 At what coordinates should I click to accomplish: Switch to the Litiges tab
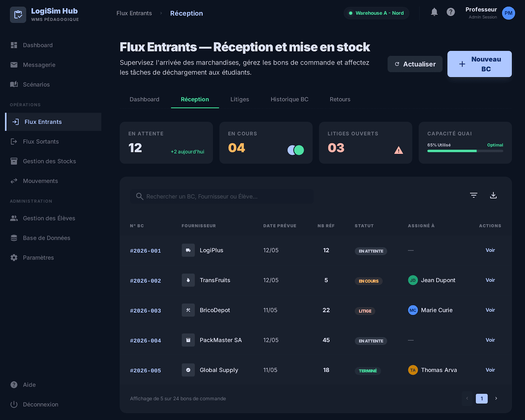coord(240,99)
